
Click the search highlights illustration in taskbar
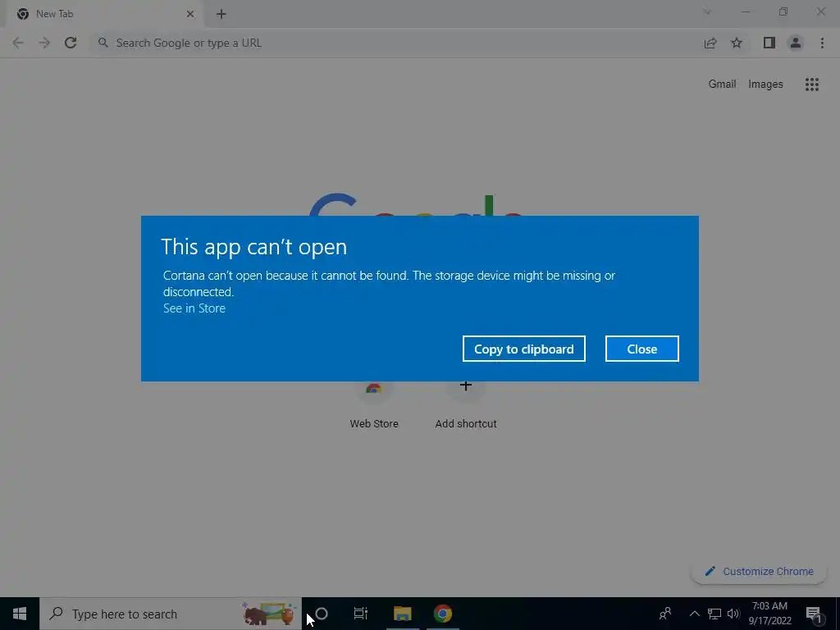[269, 614]
